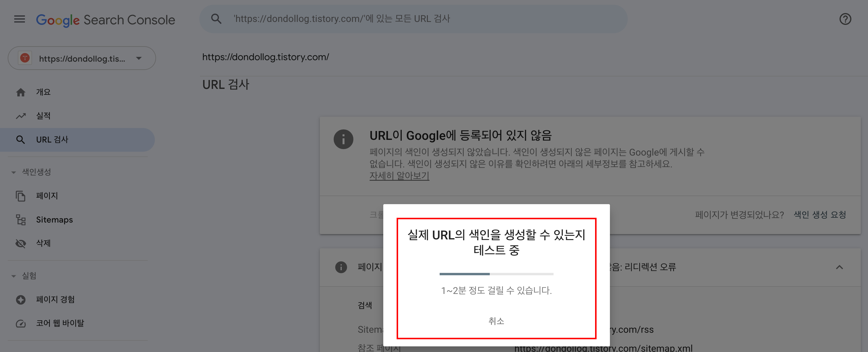Click the dondollog site favicon

click(x=25, y=58)
